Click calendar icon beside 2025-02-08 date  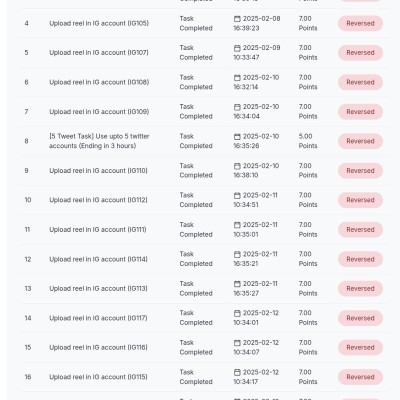click(x=237, y=19)
